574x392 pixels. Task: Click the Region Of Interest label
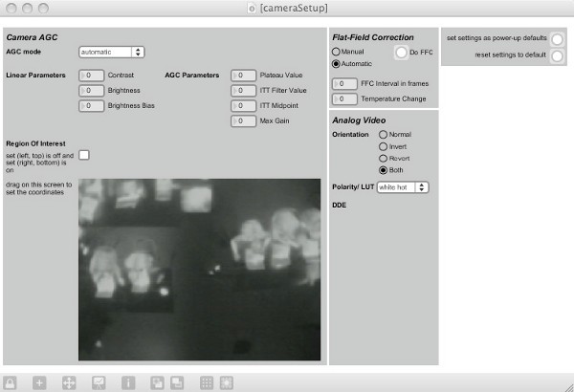(36, 143)
